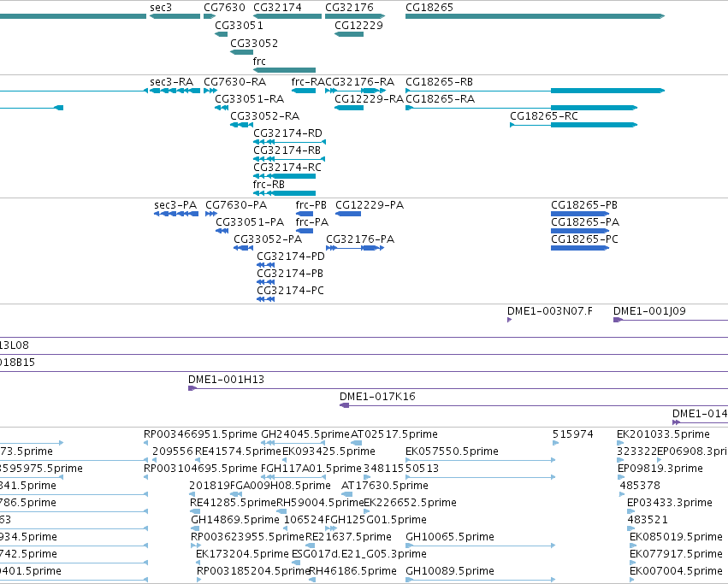The height and width of the screenshot is (584, 728).
Task: Click the CG18265-RB transcript
Action: (x=535, y=91)
